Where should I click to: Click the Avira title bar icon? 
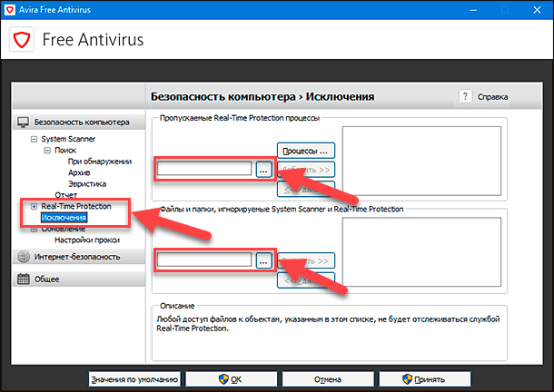point(10,10)
